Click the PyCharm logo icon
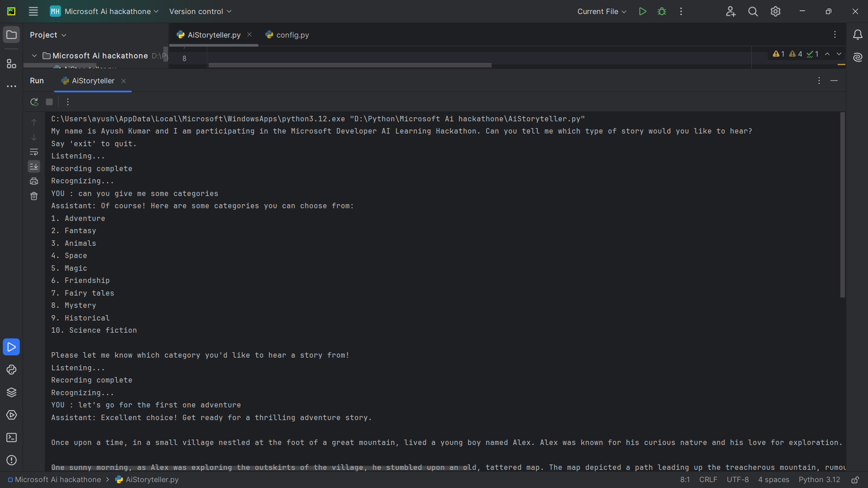The image size is (868, 488). coord(11,11)
